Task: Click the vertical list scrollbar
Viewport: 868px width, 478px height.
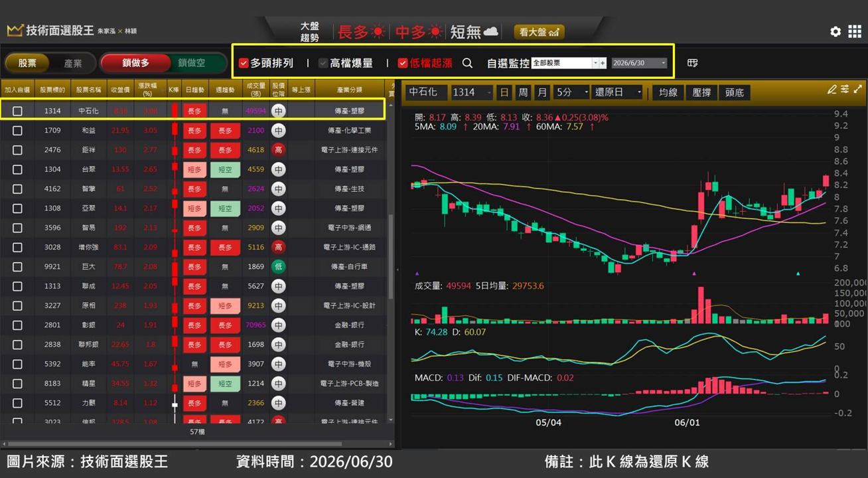Action: pos(390,256)
